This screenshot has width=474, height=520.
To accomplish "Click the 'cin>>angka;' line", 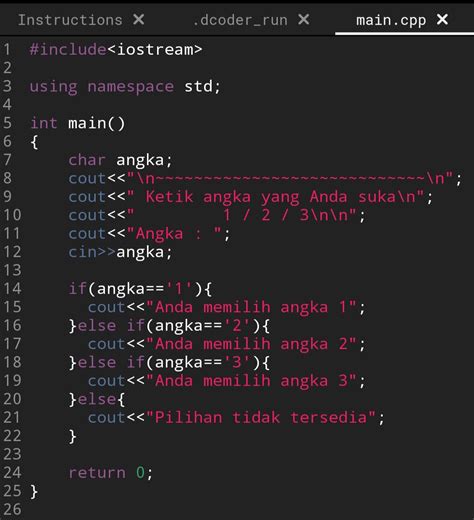I will click(x=121, y=252).
